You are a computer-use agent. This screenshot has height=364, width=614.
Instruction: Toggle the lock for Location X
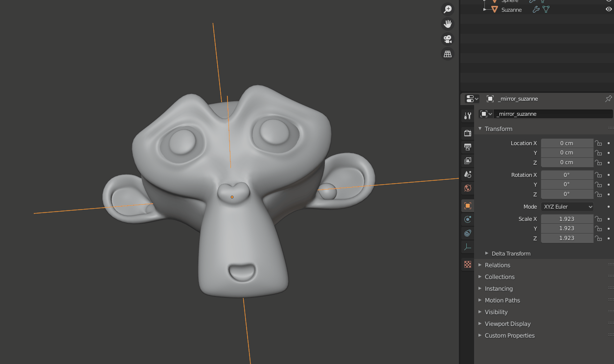click(598, 143)
